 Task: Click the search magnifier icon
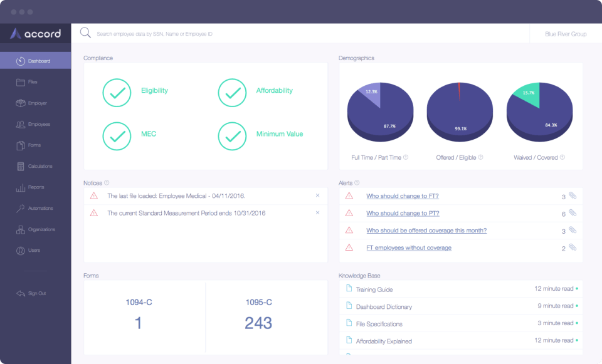click(x=85, y=33)
